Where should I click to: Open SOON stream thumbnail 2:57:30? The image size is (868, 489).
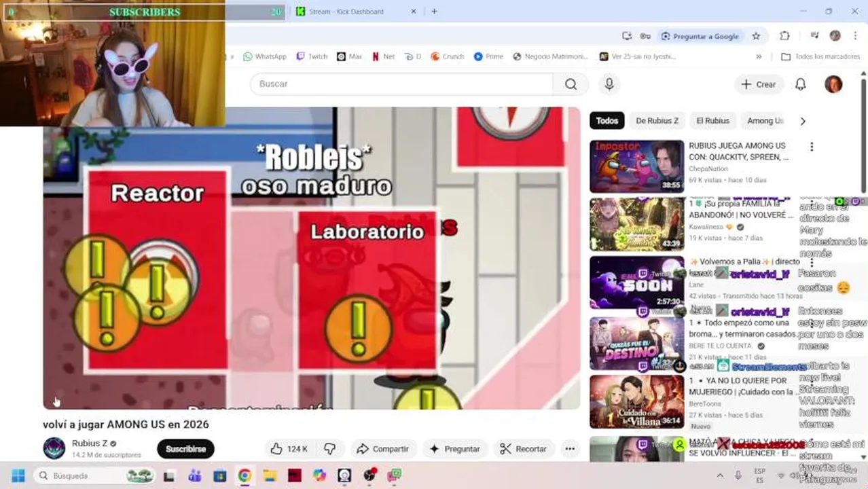636,283
